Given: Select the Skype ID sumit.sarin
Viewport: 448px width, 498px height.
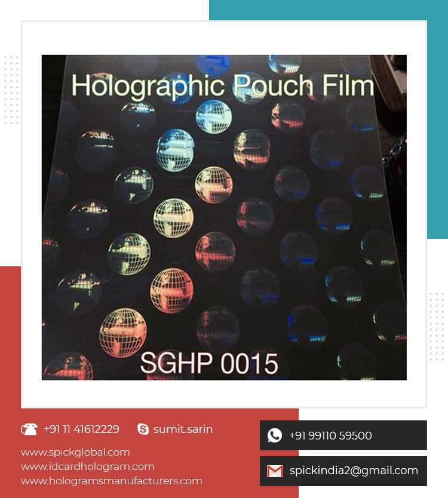Looking at the screenshot, I should [183, 429].
